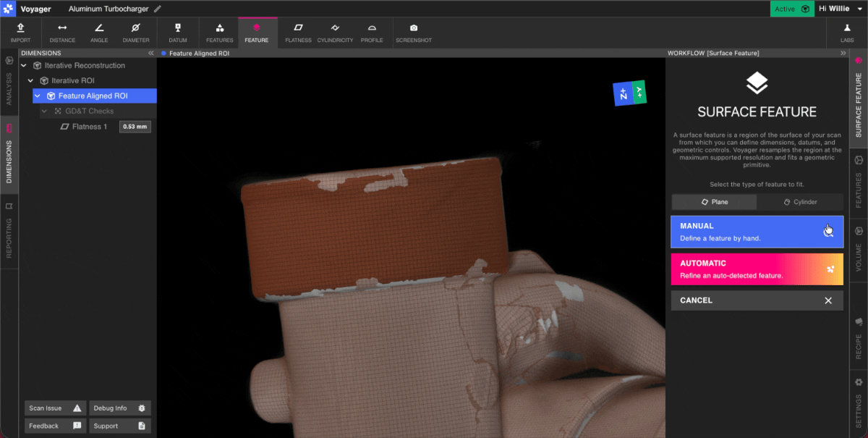Viewport: 868px width, 438px height.
Task: Choose the Plane feature type
Action: pyautogui.click(x=714, y=202)
